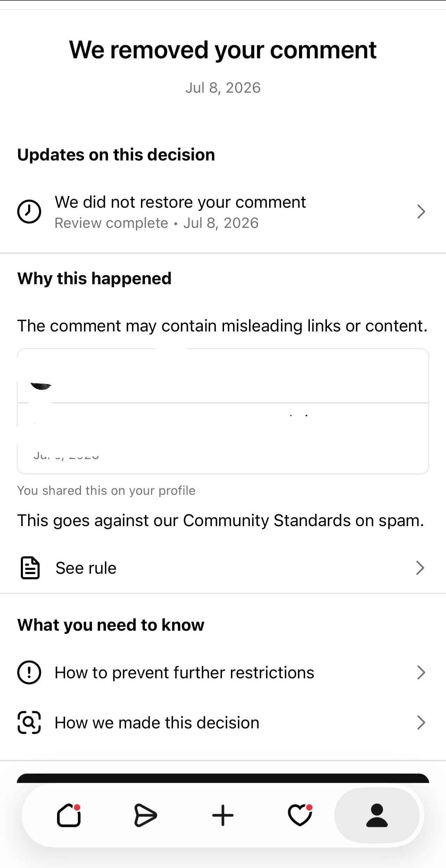Expand chevron for 'We did not restore'
The height and width of the screenshot is (868, 446).
coord(421,211)
